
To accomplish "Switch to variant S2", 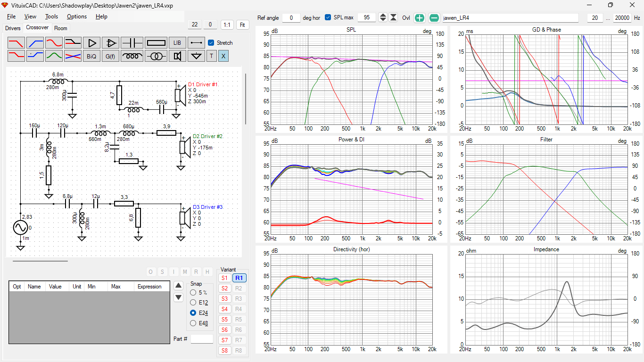I will coord(224,288).
